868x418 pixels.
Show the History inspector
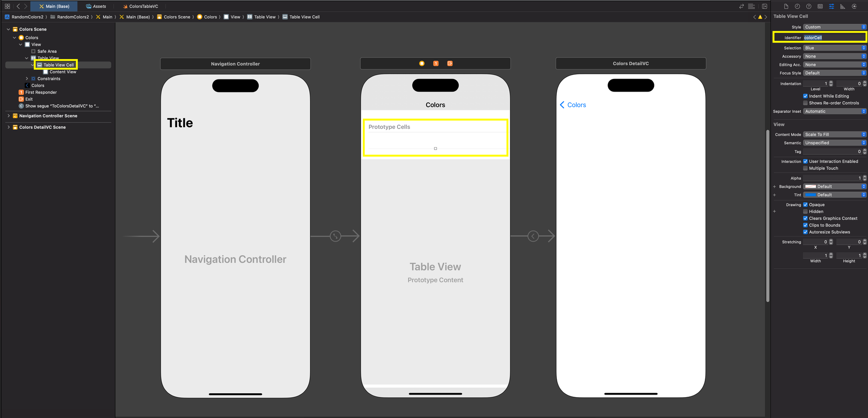797,6
